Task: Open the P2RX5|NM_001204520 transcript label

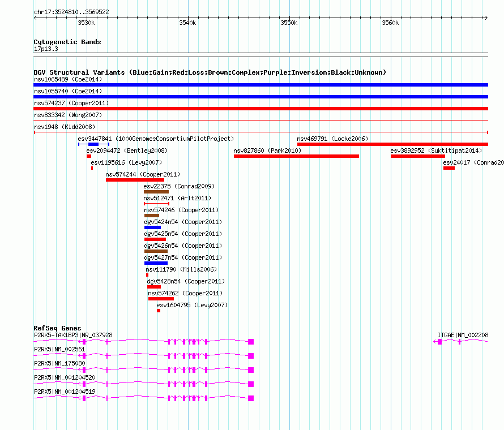Action: [65, 377]
